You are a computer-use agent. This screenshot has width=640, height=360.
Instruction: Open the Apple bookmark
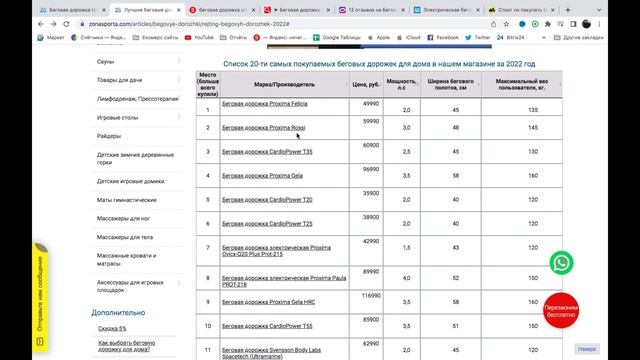coord(379,38)
